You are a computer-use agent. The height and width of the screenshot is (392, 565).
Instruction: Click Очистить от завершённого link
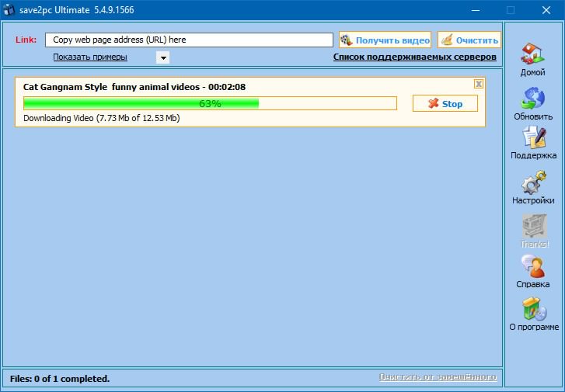click(x=438, y=377)
